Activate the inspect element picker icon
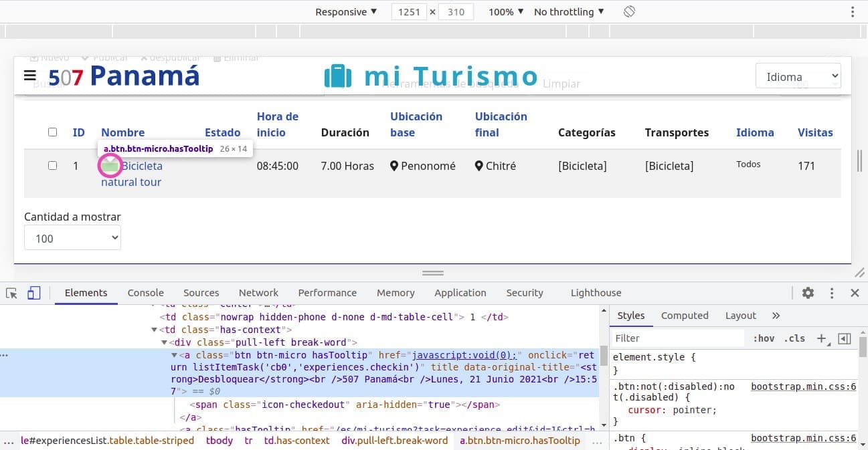This screenshot has width=868, height=450. tap(11, 293)
